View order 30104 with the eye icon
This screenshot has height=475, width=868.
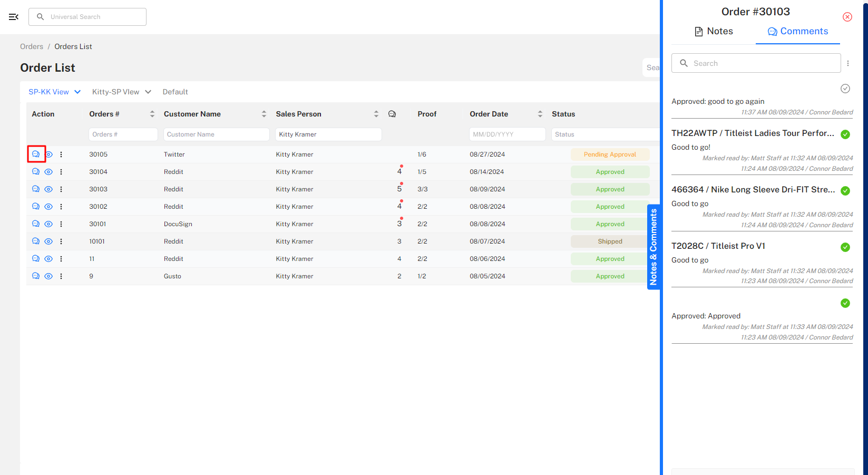(x=48, y=172)
